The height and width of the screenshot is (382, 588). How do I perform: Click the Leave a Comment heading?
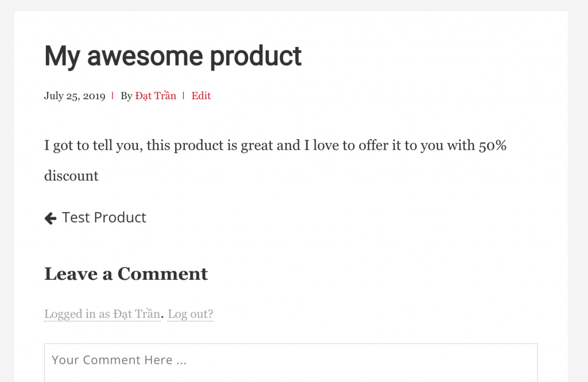click(126, 274)
